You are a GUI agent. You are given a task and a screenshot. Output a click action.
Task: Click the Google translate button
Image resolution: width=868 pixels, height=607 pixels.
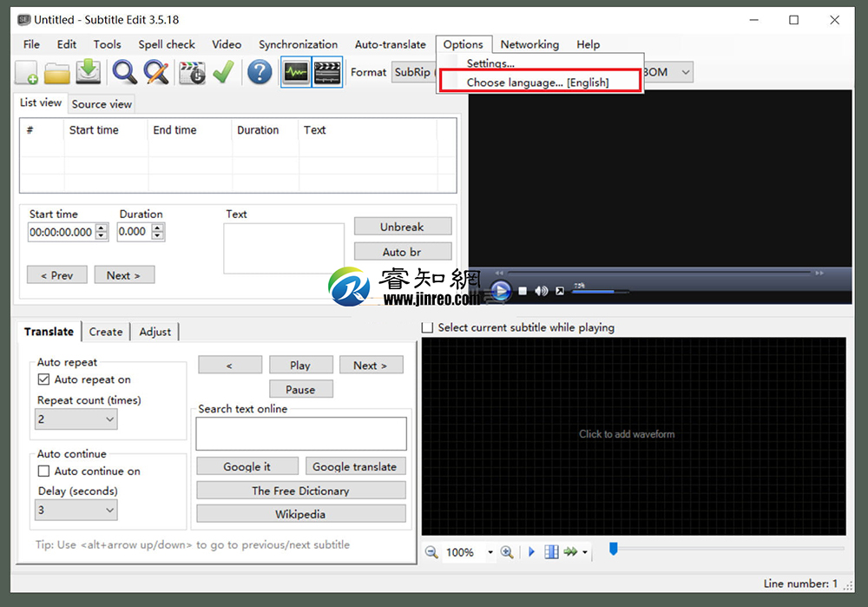[x=354, y=466]
